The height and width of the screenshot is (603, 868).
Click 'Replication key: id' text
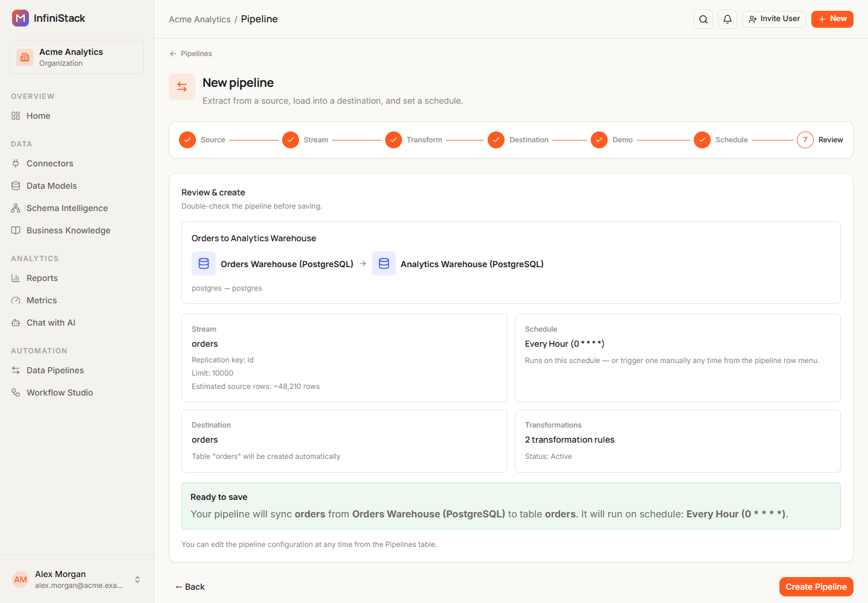(222, 360)
